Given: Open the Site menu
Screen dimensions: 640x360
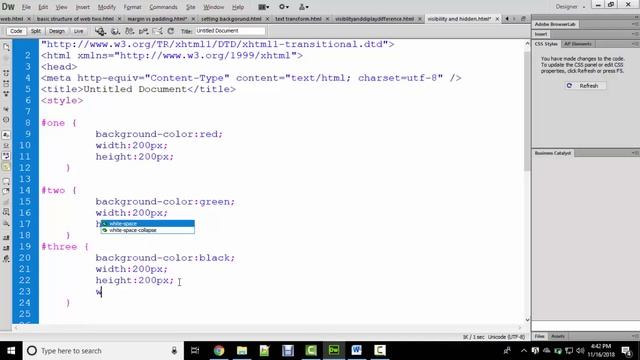Looking at the screenshot, I should (x=191, y=7).
